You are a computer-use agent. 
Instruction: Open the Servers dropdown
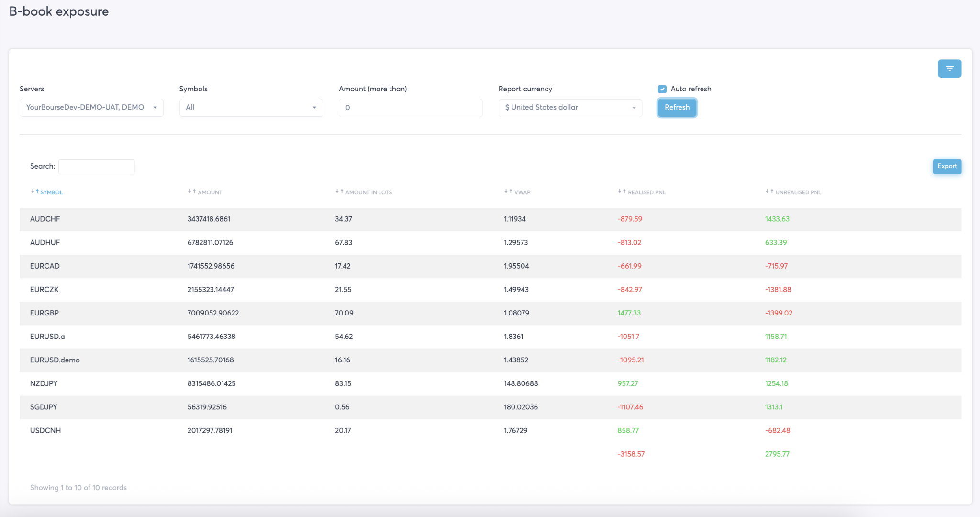[91, 107]
